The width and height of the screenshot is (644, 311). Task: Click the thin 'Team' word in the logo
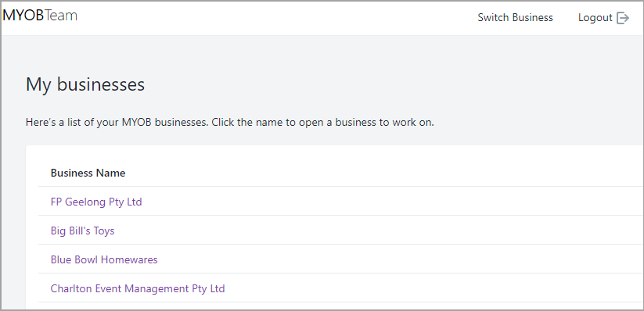click(61, 16)
